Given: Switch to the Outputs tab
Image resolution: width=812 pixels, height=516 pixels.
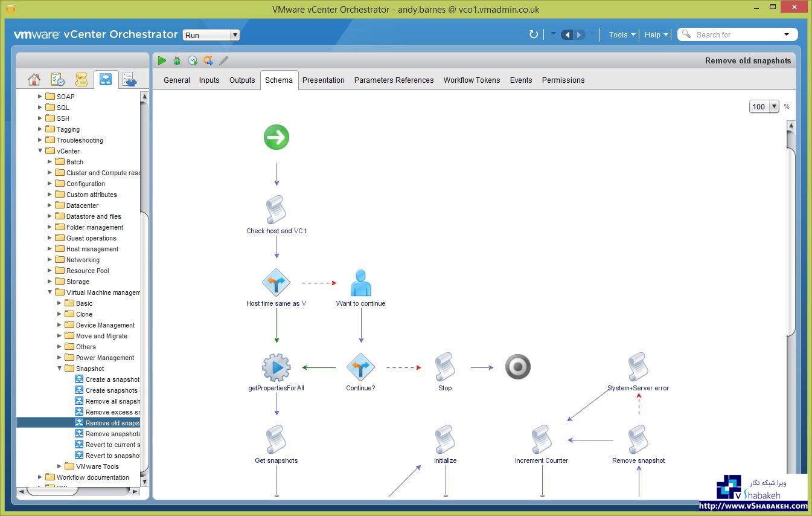Looking at the screenshot, I should (242, 80).
